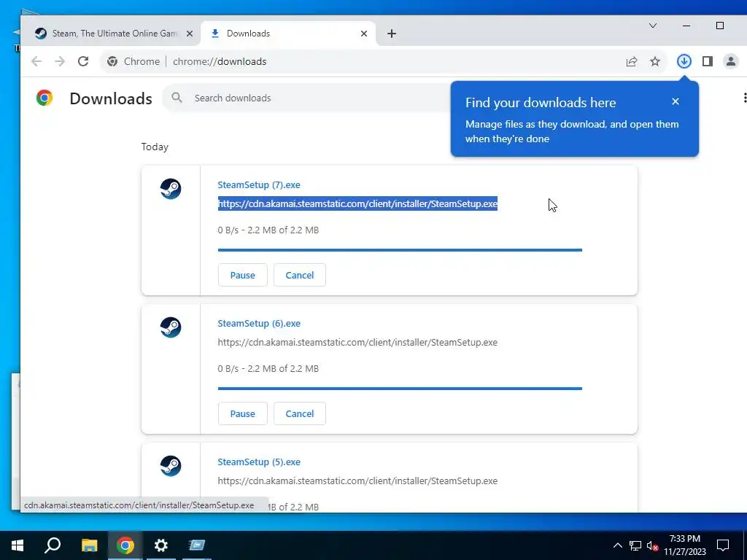The width and height of the screenshot is (747, 560).
Task: Bookmark this page with star
Action: click(655, 61)
